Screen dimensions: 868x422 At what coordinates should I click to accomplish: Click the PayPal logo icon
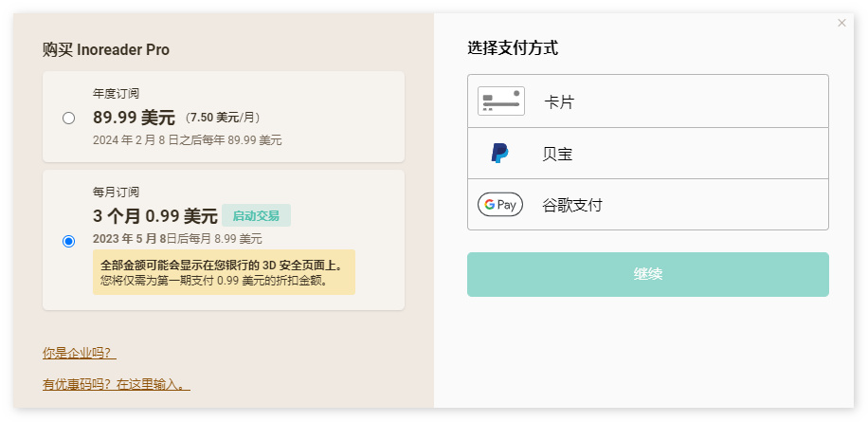[x=500, y=154]
